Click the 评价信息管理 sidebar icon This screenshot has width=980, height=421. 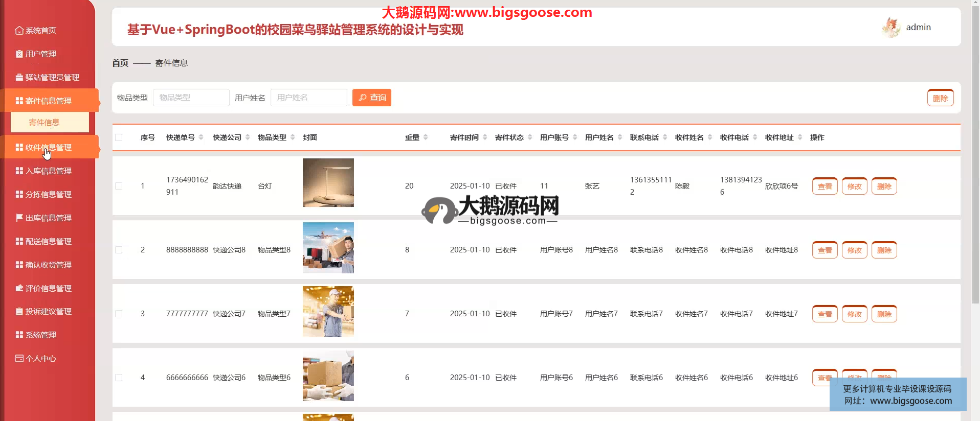(19, 288)
